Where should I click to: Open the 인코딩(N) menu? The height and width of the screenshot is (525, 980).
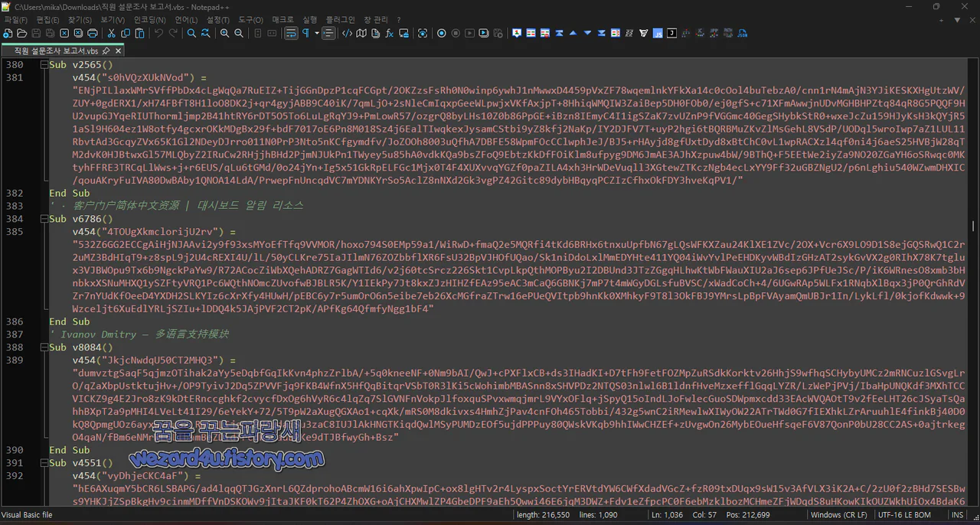[x=150, y=19]
